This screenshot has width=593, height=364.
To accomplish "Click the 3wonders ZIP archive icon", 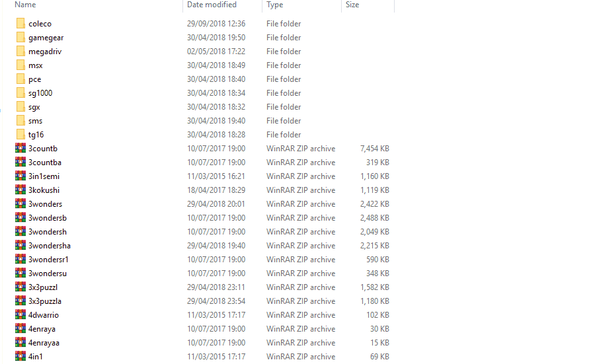I will [x=20, y=203].
